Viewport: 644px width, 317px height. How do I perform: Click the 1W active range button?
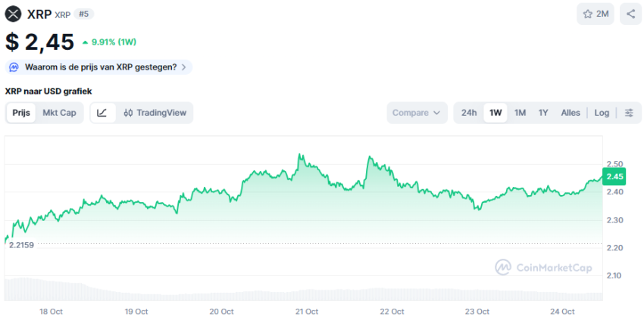click(496, 113)
